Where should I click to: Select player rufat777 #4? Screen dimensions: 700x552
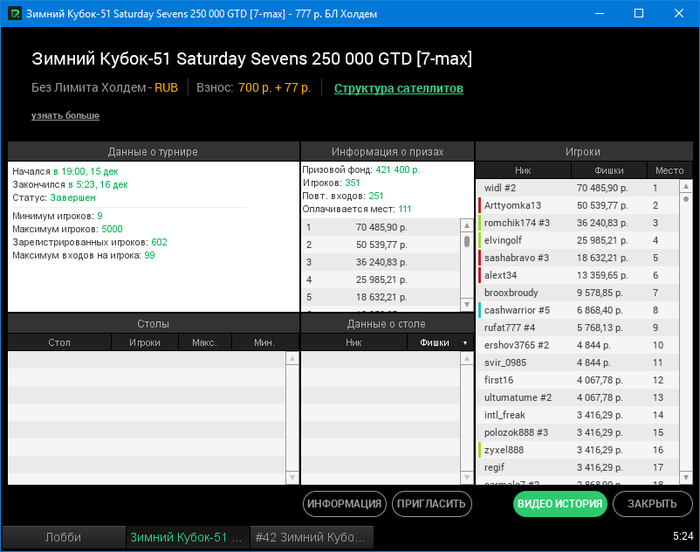(x=578, y=327)
